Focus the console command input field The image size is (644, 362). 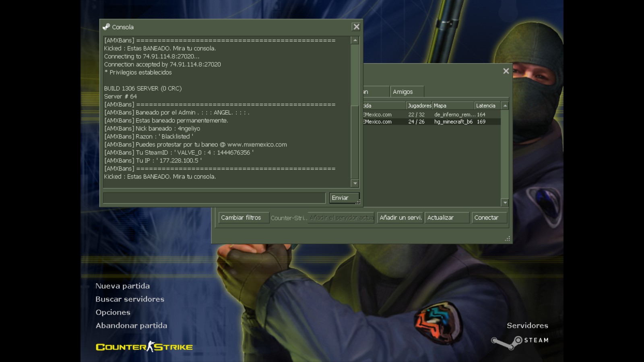(x=214, y=198)
